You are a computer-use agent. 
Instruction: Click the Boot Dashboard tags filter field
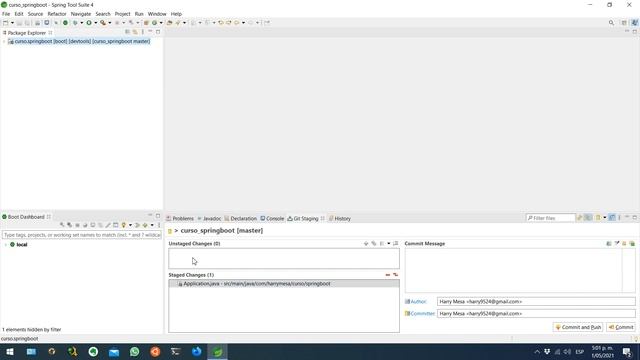(82, 235)
